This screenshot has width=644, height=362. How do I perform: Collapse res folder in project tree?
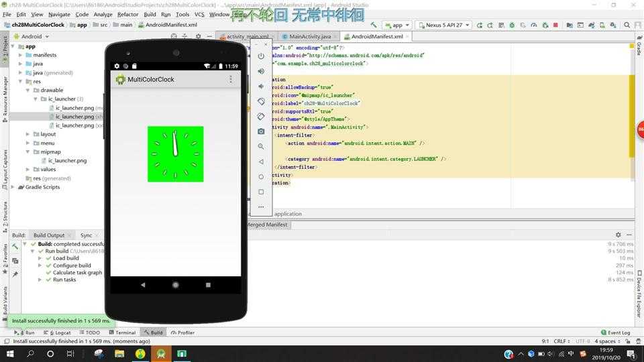pos(20,81)
